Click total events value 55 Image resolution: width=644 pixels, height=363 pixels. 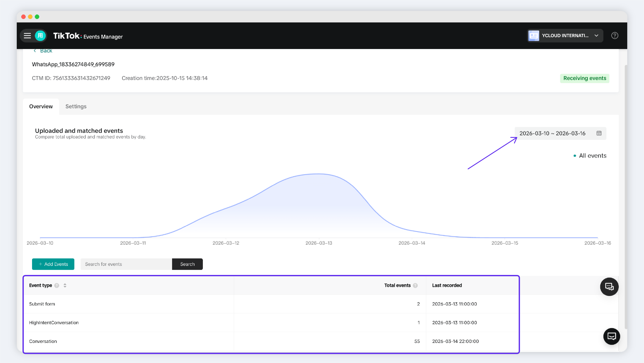417,342
